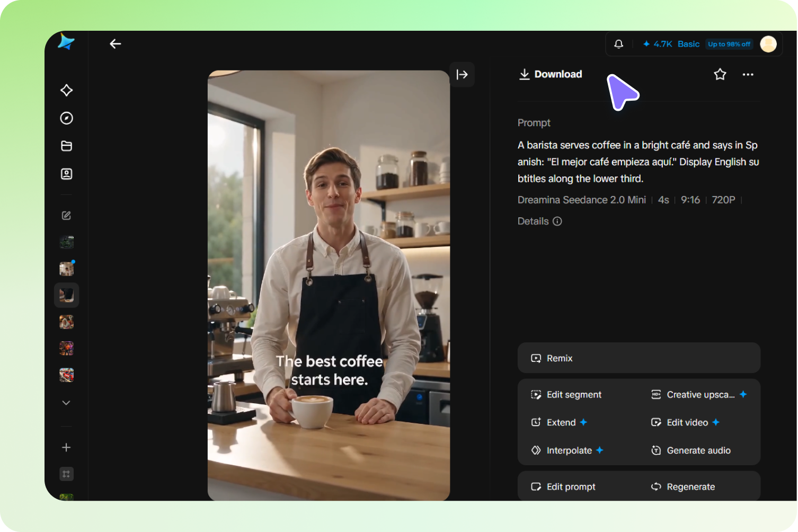Screen dimensions: 798x532
Task: Favorite the video with the star icon
Action: (720, 74)
